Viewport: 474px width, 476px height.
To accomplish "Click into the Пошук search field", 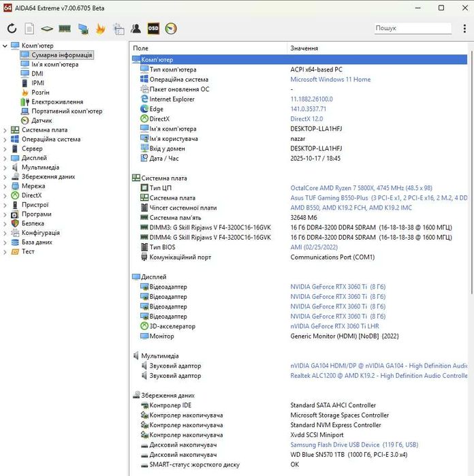I will click(x=413, y=28).
